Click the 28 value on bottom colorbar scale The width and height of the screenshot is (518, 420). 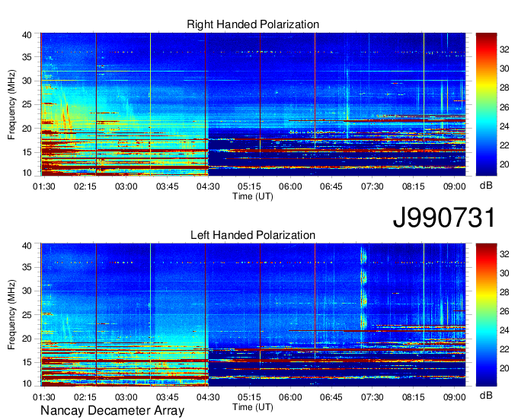tap(504, 292)
